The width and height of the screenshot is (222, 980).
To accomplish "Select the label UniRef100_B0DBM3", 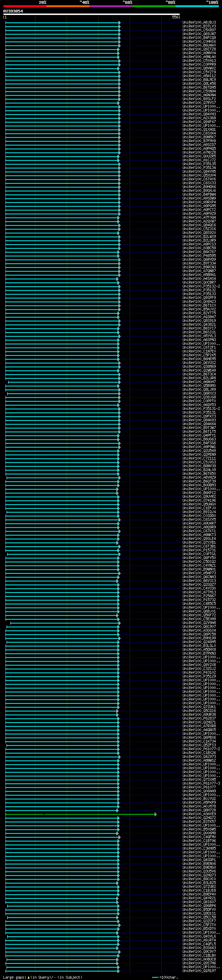I will pos(199,485).
